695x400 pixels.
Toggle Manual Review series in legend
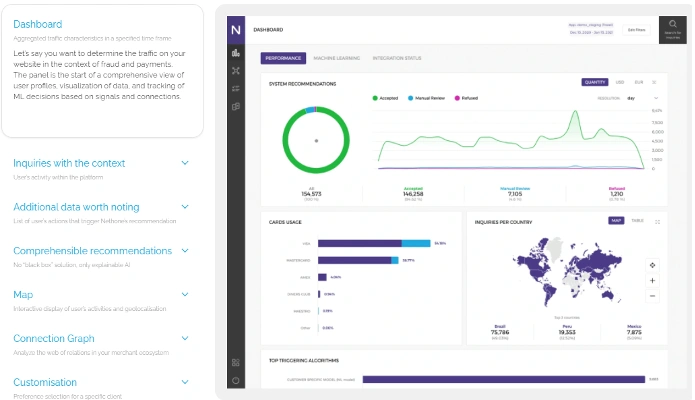[428, 98]
